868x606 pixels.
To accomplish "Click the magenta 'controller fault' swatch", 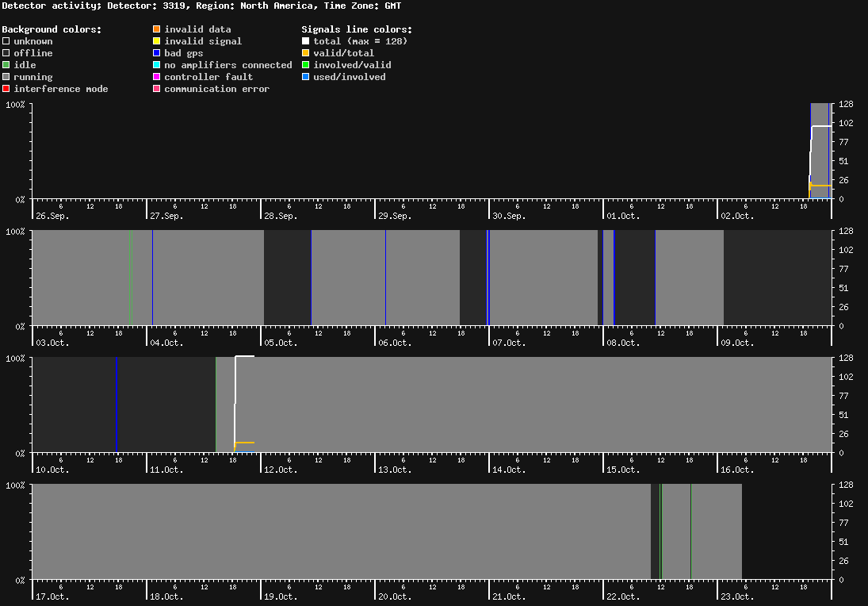I will tap(157, 77).
